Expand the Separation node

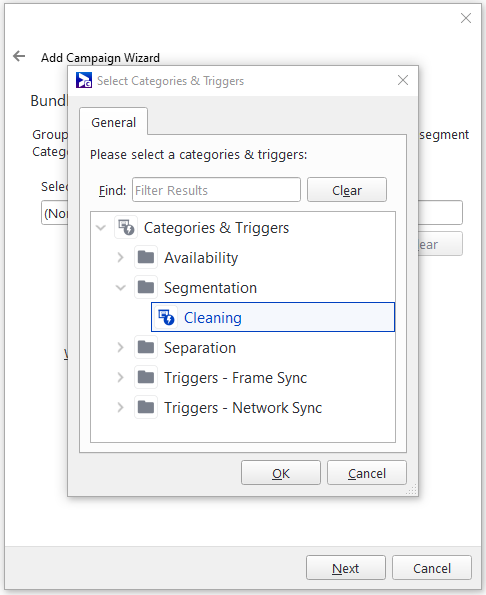click(121, 347)
